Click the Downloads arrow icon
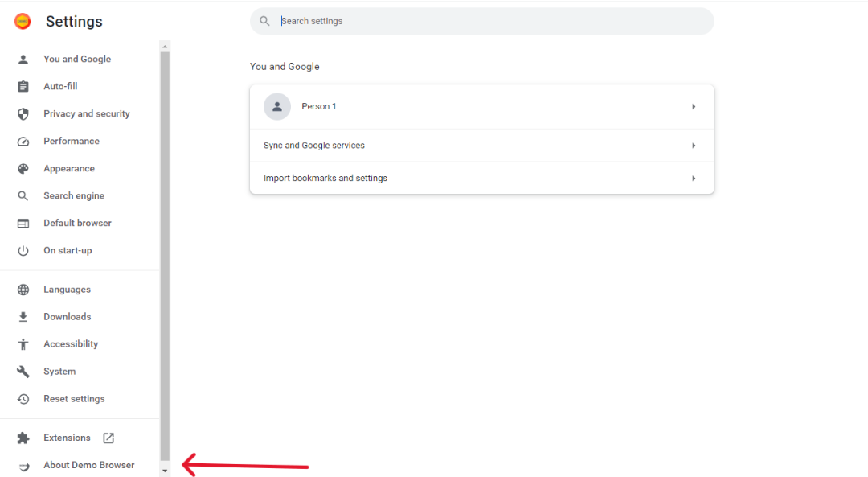This screenshot has width=868, height=477. 23,317
